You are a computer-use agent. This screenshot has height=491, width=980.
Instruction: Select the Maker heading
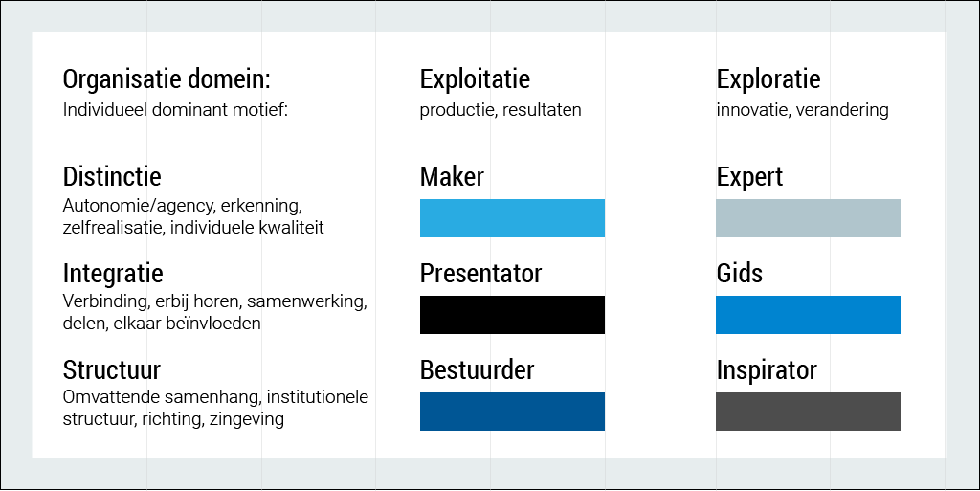tap(452, 177)
